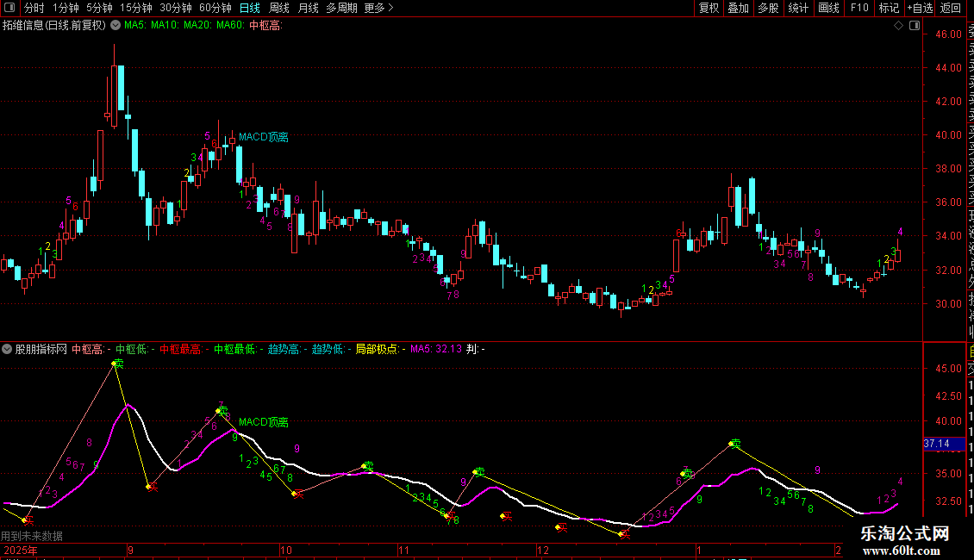Open the 更多 periods expander
This screenshot has height=560, width=974.
[378, 8]
